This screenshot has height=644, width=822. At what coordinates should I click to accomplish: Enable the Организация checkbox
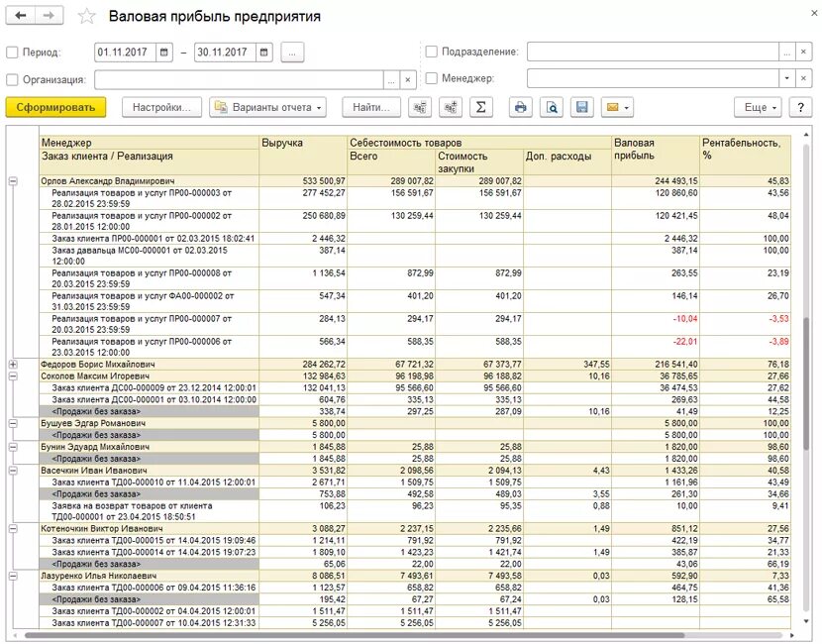[x=12, y=79]
